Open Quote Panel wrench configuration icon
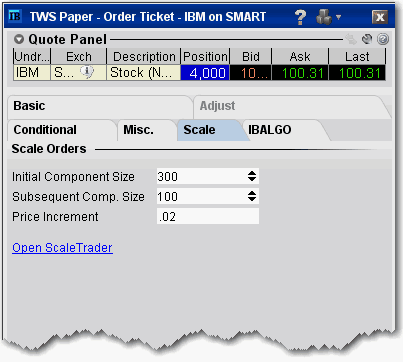Screen dimensions: 403x362 (x=367, y=39)
